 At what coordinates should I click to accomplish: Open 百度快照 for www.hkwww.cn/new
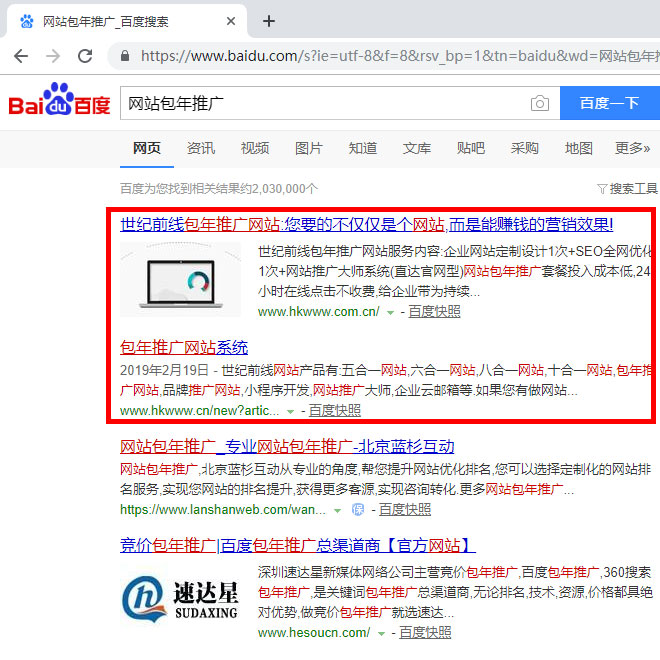point(335,410)
